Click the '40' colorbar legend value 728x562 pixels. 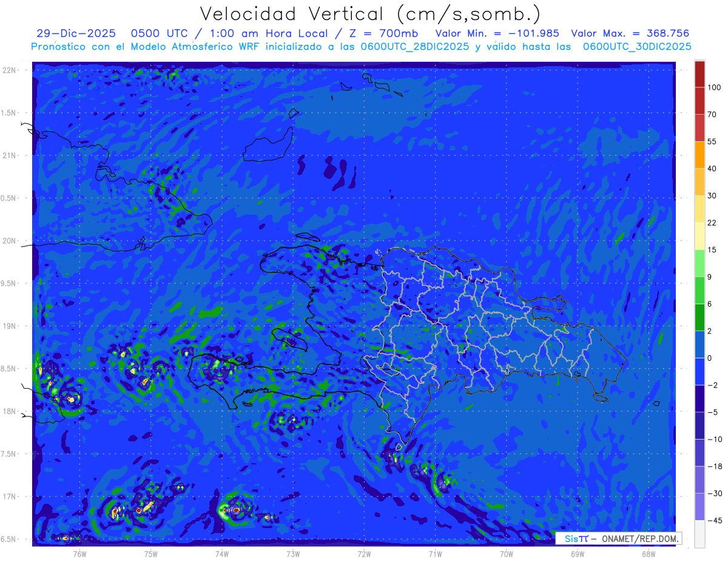(712, 169)
